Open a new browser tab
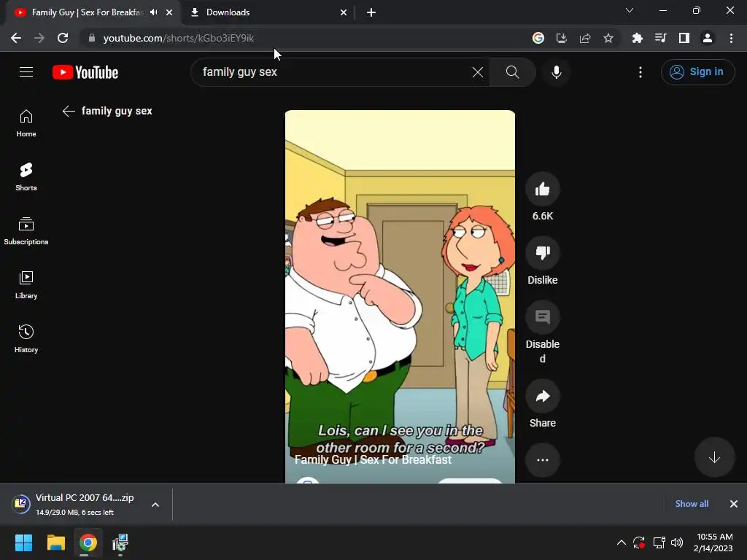 [371, 12]
